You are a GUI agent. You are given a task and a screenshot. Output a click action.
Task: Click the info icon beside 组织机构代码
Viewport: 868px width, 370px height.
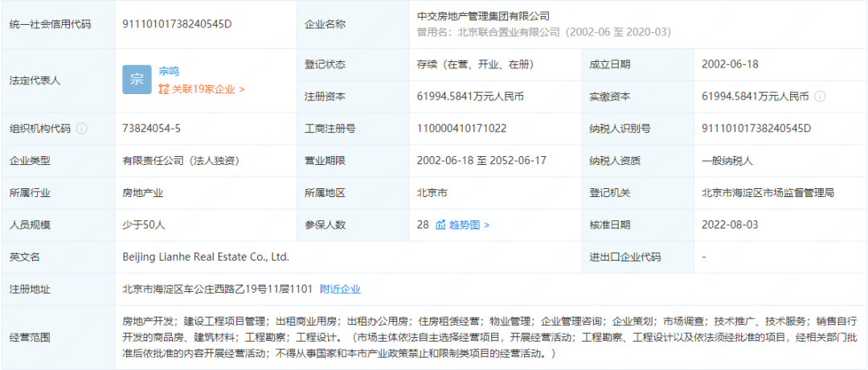(x=81, y=129)
